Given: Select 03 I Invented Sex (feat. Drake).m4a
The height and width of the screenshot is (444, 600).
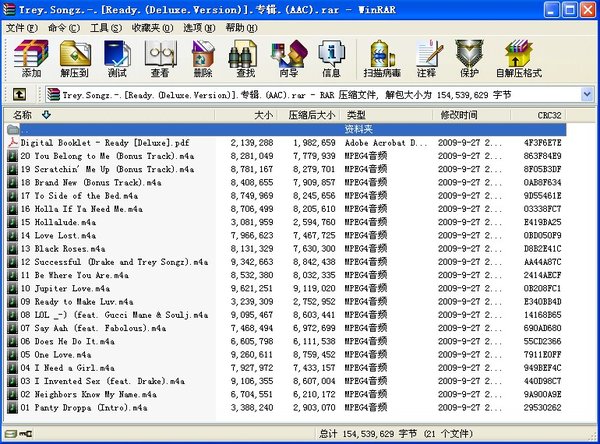Looking at the screenshot, I should click(103, 381).
